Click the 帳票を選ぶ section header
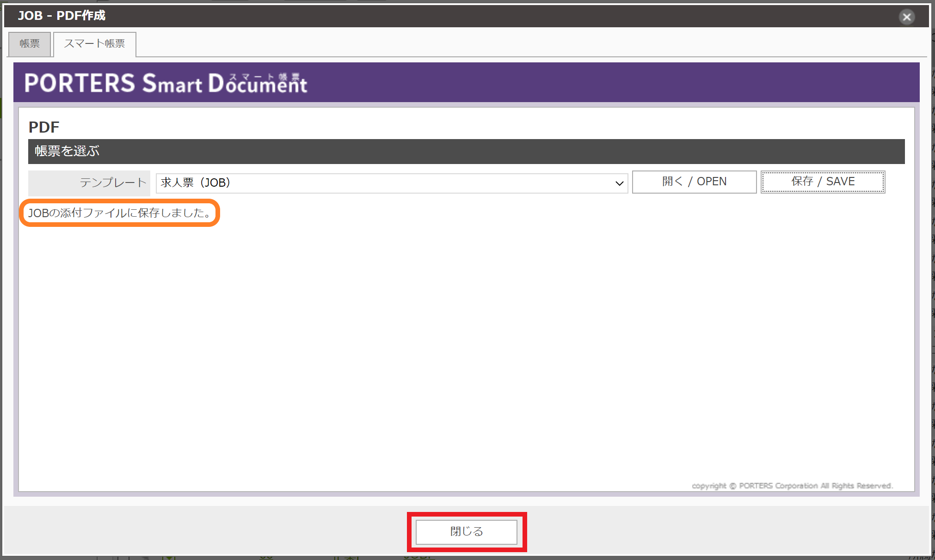Viewport: 935px width, 560px height. 66,151
